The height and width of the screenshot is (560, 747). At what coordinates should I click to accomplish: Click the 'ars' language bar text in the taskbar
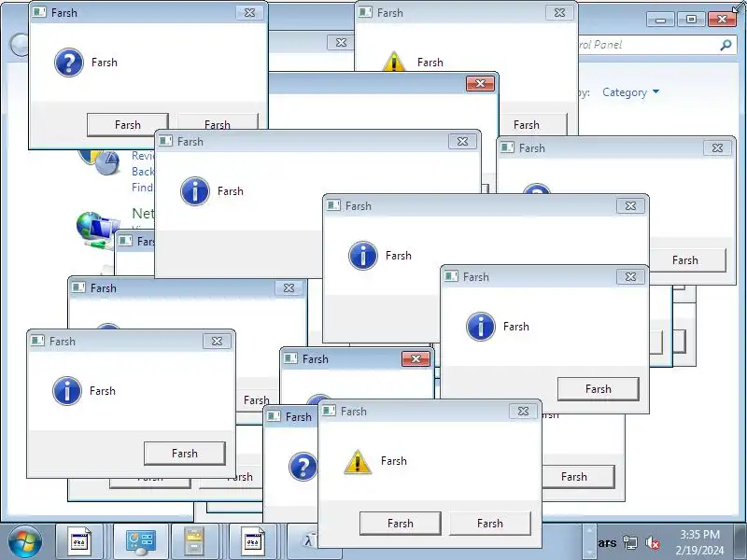pos(608,543)
